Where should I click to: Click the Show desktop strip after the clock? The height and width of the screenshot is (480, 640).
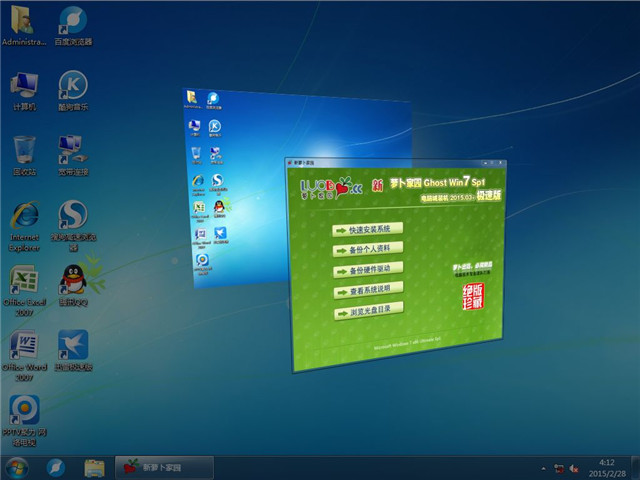pos(636,468)
